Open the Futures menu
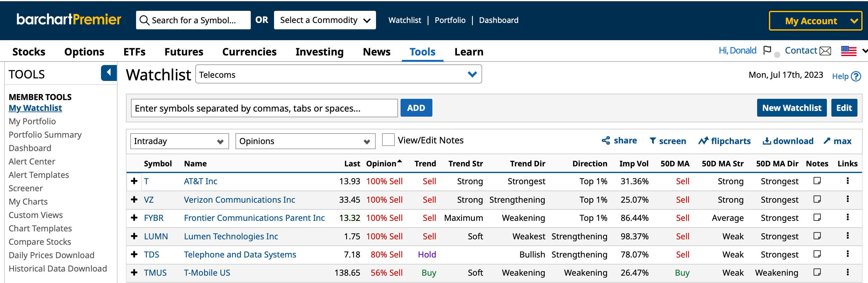The height and width of the screenshot is (283, 868). pos(184,52)
